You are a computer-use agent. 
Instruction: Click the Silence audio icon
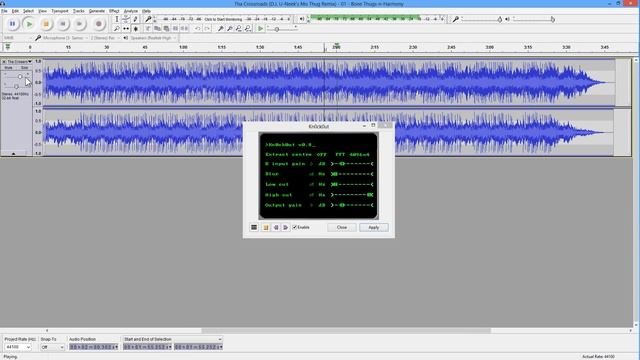coord(184,29)
